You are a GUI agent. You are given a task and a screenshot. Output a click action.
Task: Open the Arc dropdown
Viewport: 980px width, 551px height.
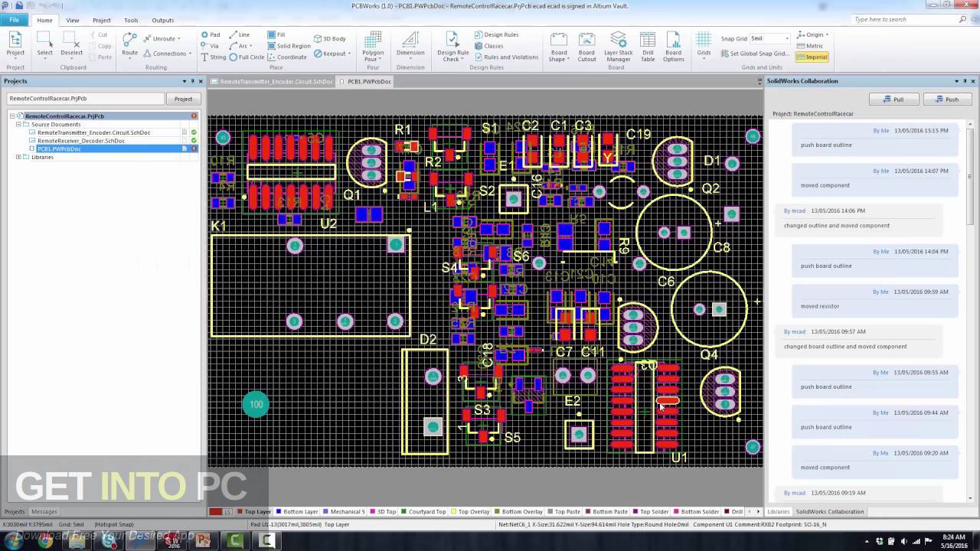(242, 46)
